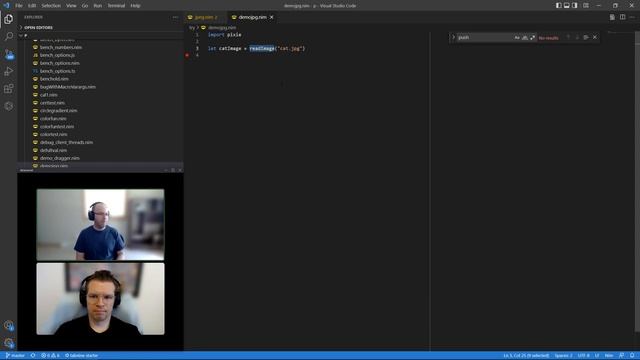Image resolution: width=640 pixels, height=360 pixels.
Task: Toggle the breakpoint on line 4
Action: (x=187, y=55)
